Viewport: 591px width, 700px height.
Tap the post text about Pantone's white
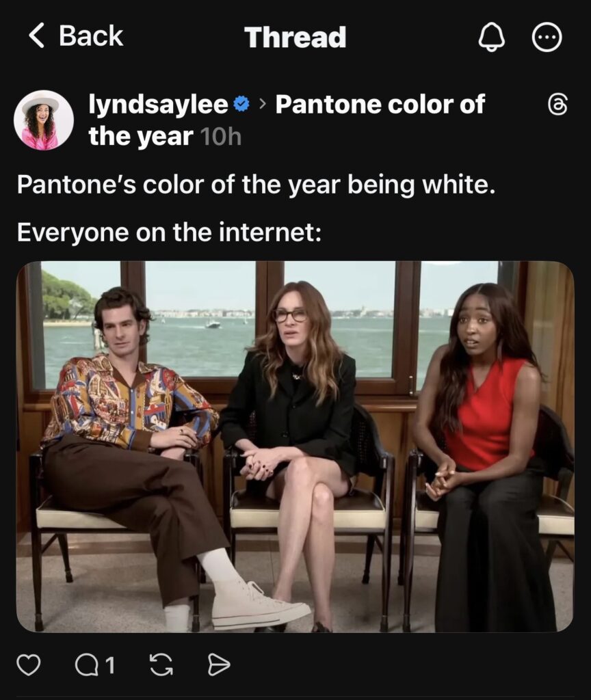(257, 185)
